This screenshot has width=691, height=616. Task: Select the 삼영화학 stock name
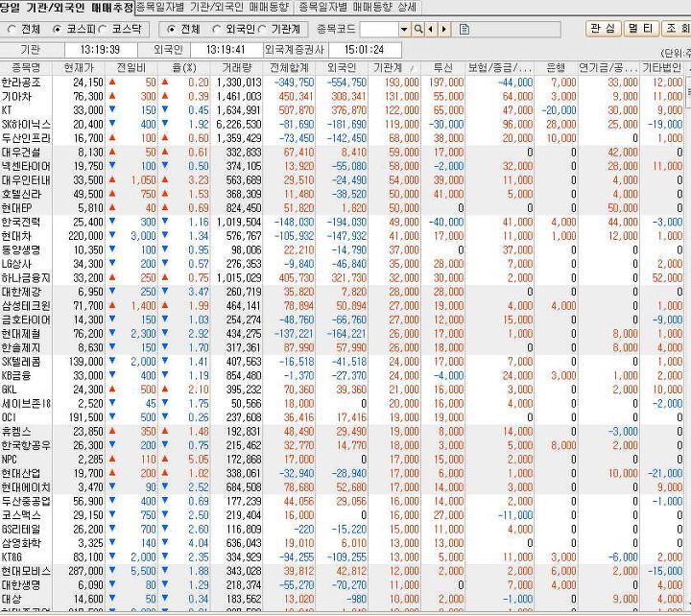pos(21,543)
